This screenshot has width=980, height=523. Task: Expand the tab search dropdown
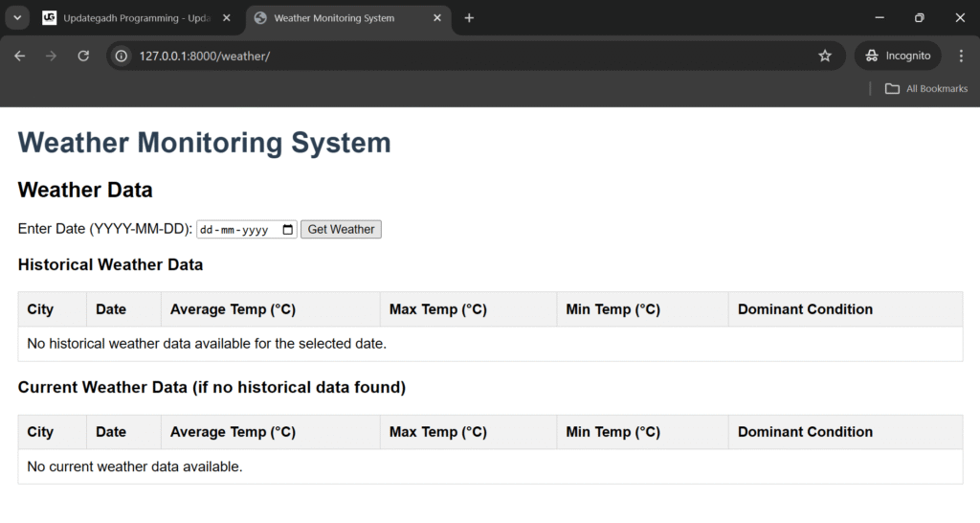coord(17,18)
